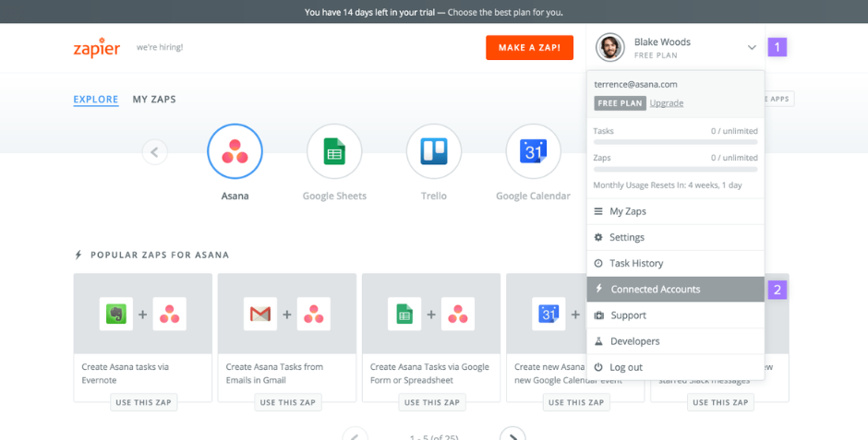
Task: Click Evernote icon in first zap card
Action: click(116, 314)
